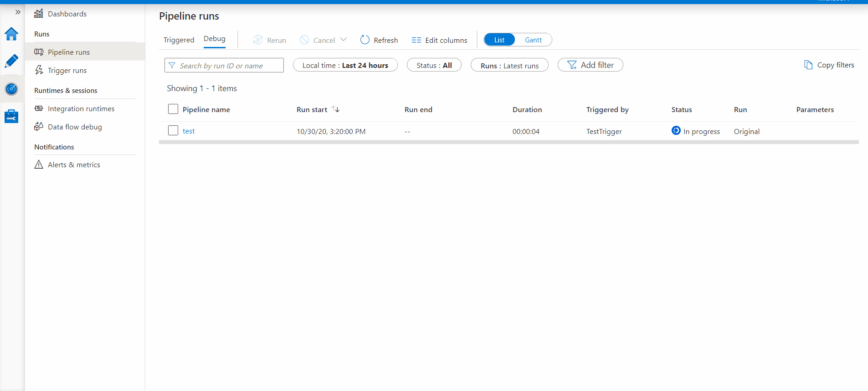This screenshot has height=391, width=868.
Task: Open the Home hub icon
Action: tap(11, 34)
